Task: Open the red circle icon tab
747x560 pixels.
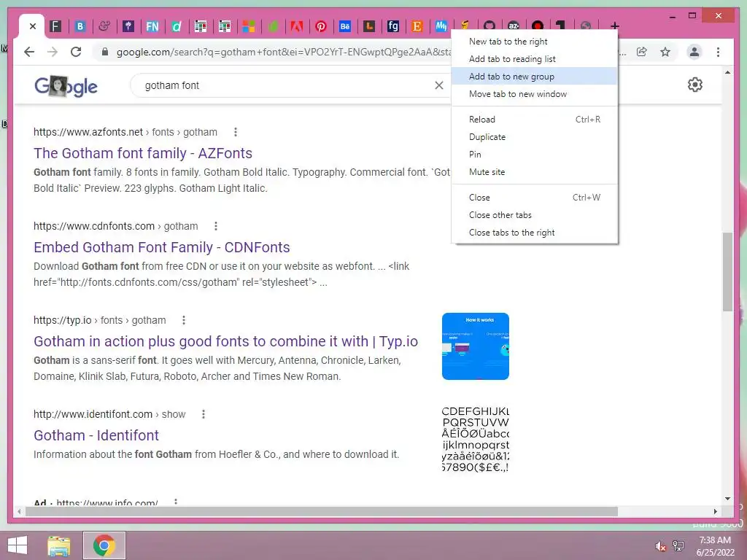Action: [x=538, y=26]
